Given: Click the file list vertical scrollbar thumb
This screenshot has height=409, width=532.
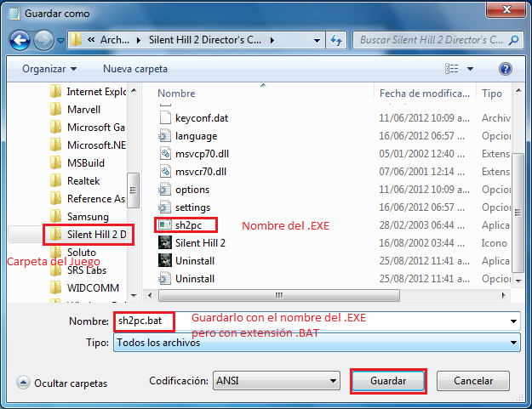Looking at the screenshot, I should pos(518,213).
